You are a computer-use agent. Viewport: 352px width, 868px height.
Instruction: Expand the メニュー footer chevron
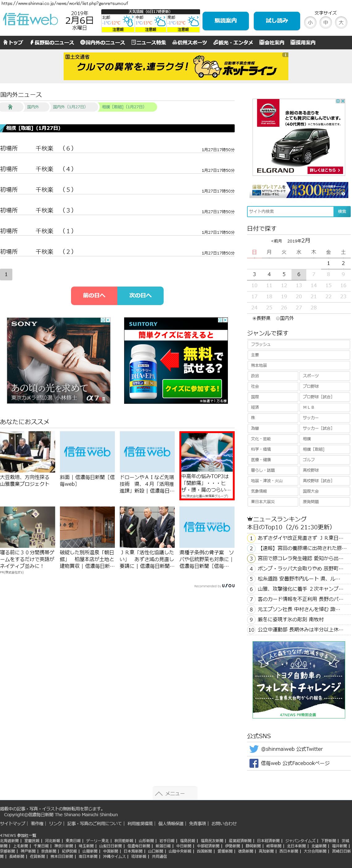(x=159, y=794)
